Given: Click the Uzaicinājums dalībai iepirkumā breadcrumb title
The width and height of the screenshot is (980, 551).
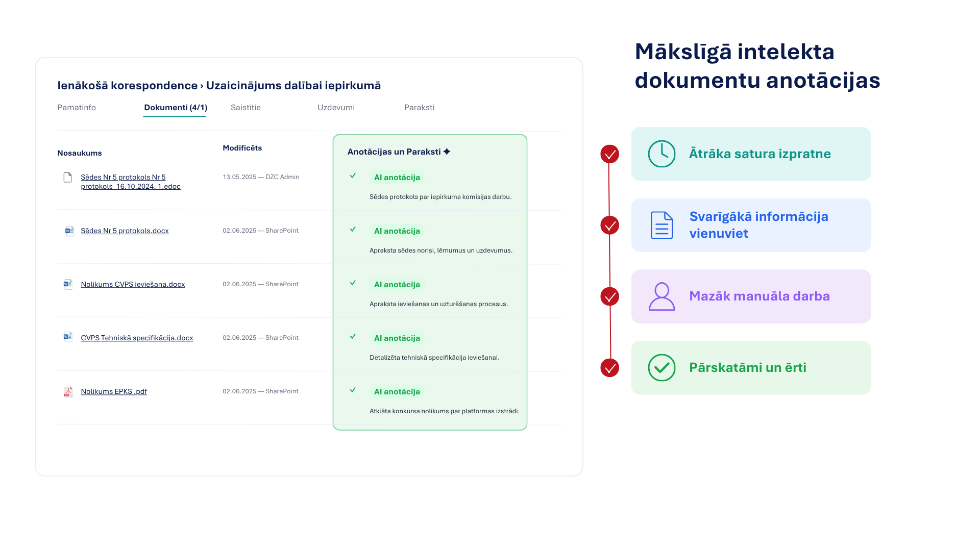Looking at the screenshot, I should pyautogui.click(x=293, y=86).
